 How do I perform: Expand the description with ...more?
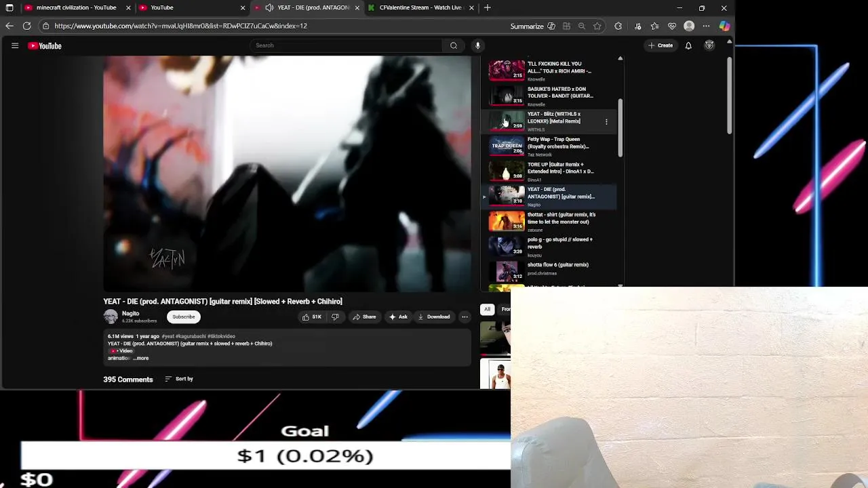click(x=140, y=358)
